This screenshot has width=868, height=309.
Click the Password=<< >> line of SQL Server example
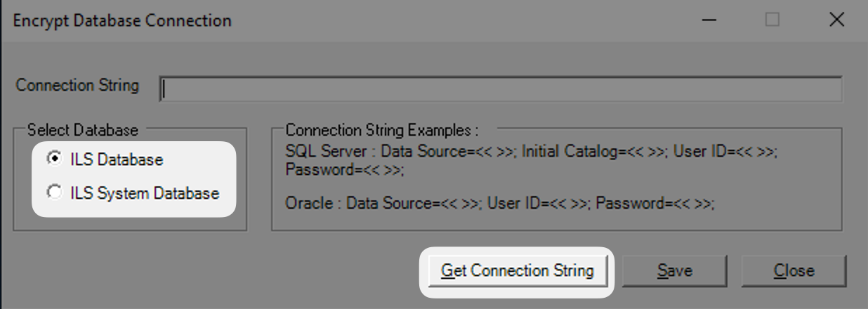click(344, 170)
